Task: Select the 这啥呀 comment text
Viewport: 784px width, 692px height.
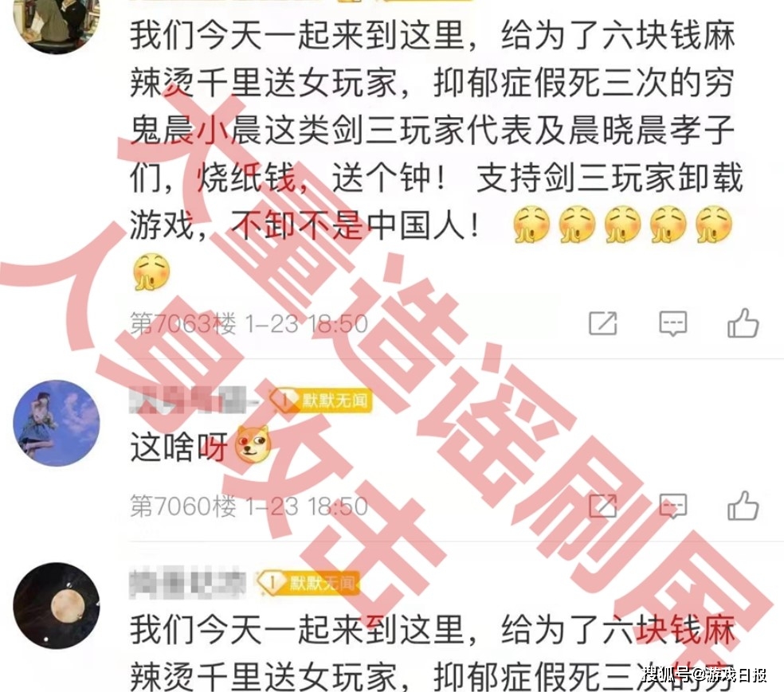Action: tap(179, 446)
